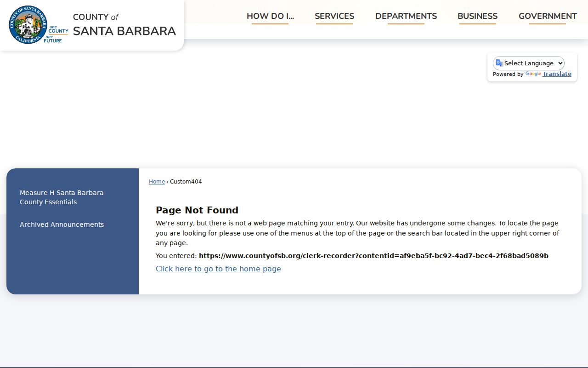Image resolution: width=588 pixels, height=368 pixels.
Task: Follow the Home breadcrumb link
Action: [157, 182]
